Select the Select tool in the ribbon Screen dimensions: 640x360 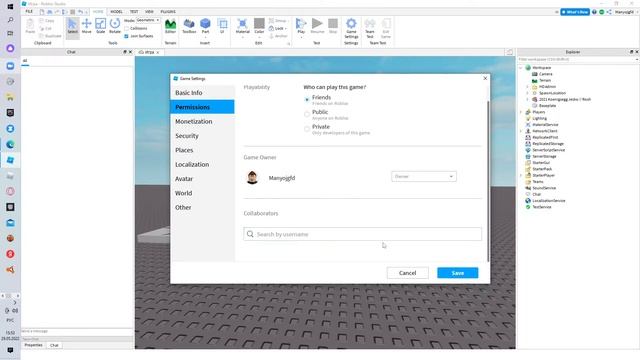click(72, 27)
